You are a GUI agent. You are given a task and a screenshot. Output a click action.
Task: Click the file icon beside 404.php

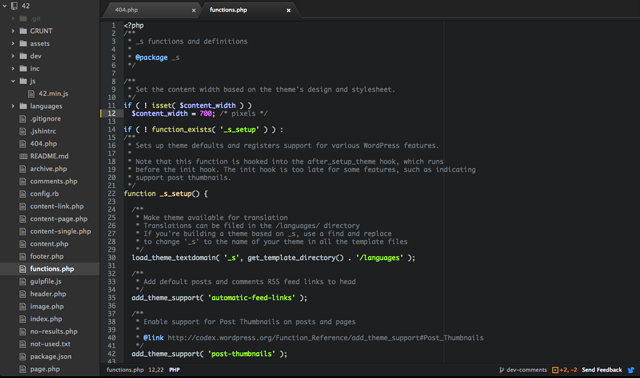pyautogui.click(x=23, y=144)
